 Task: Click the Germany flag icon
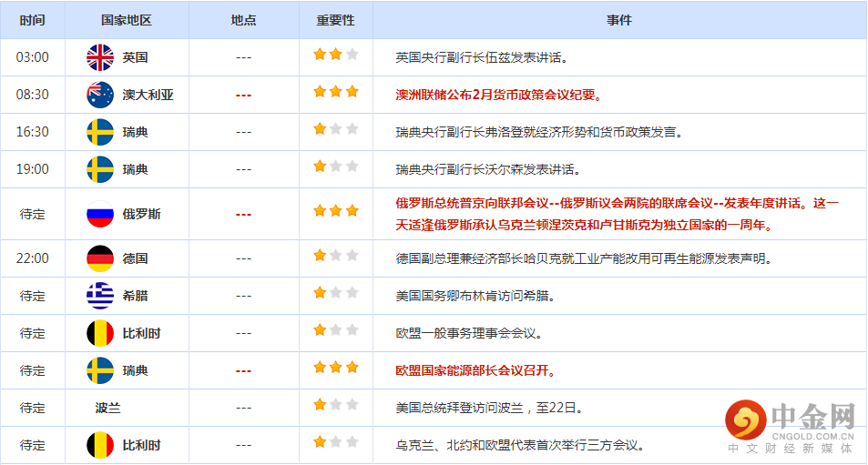pyautogui.click(x=99, y=258)
